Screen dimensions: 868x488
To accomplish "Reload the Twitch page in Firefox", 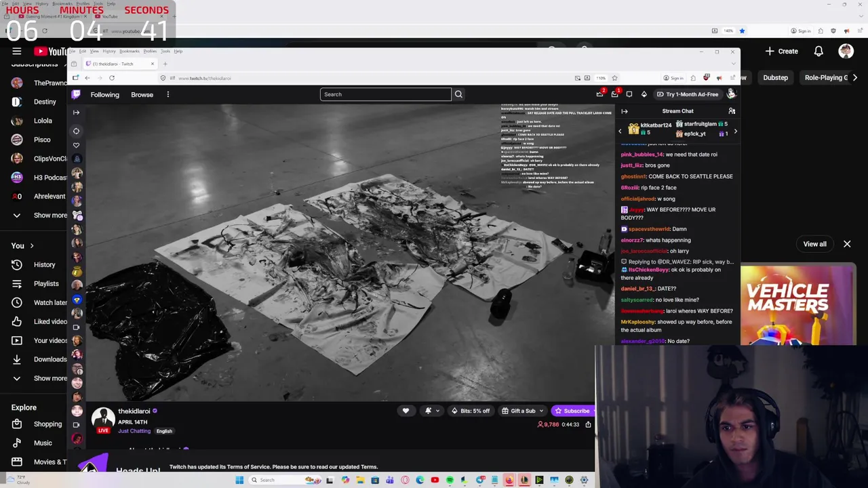I will 112,78.
